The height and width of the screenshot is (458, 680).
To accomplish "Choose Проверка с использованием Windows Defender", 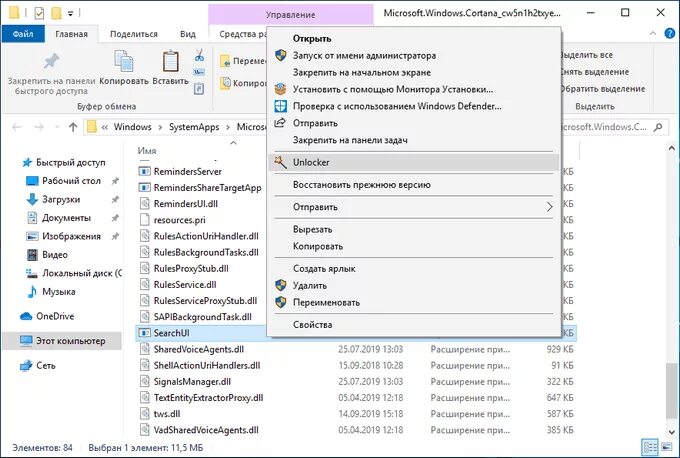I will (x=414, y=106).
